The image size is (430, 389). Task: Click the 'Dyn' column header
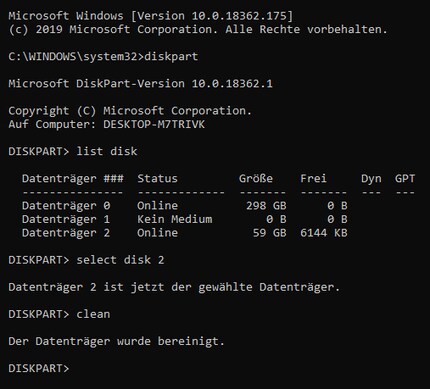371,179
